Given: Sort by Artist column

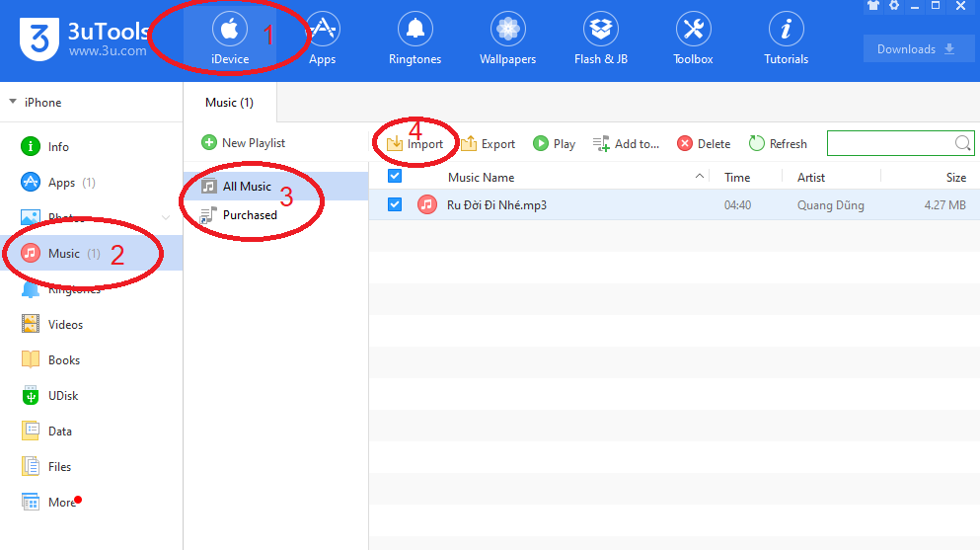Looking at the screenshot, I should (810, 178).
